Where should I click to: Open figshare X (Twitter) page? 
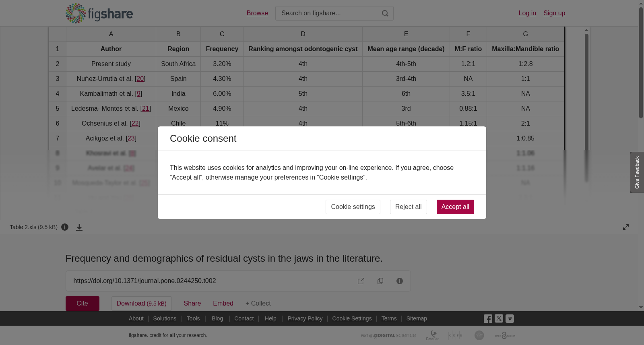tap(499, 318)
